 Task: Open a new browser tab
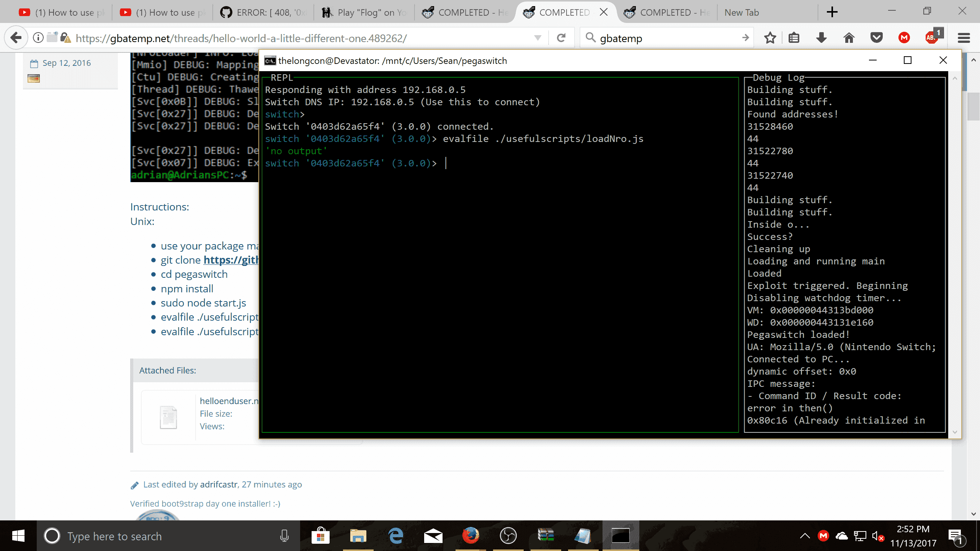832,12
